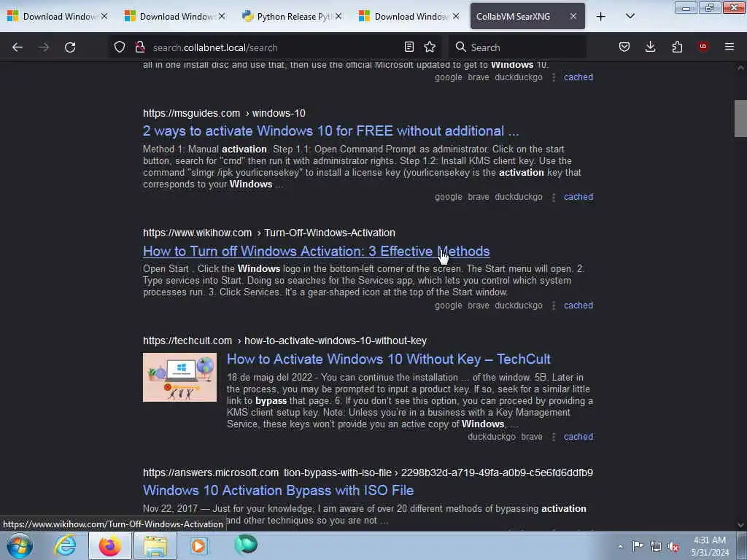747x560 pixels.
Task: Launch Internet Explorer from the taskbar
Action: [65, 545]
